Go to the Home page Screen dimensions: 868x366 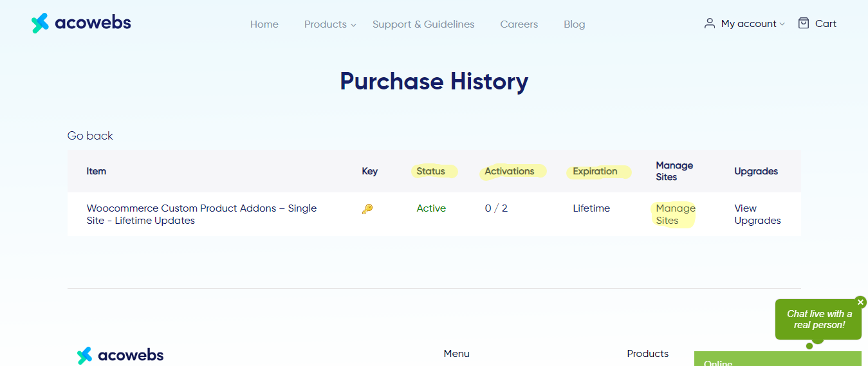click(264, 24)
